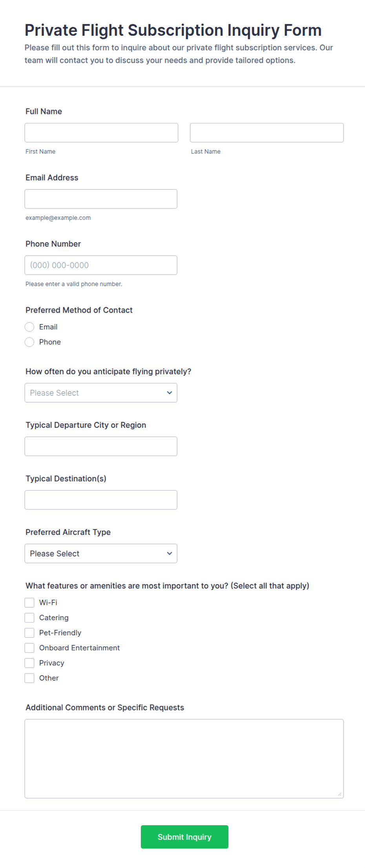The image size is (365, 868).
Task: Enable the Pet-Friendly option
Action: [x=29, y=633]
